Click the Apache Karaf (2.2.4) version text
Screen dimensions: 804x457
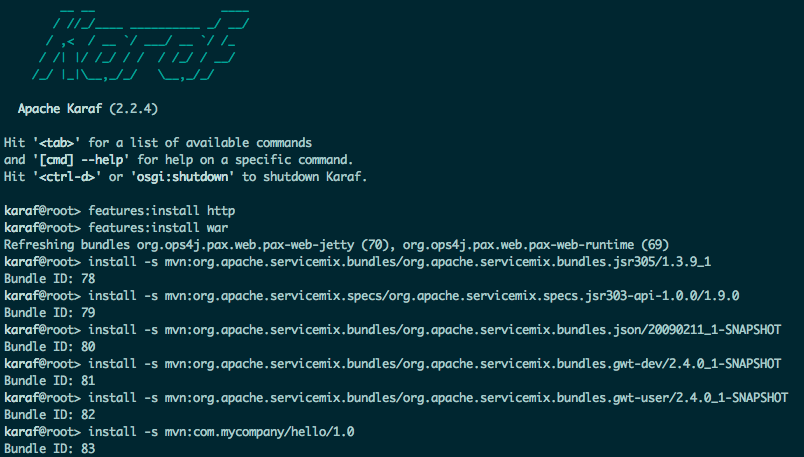[88, 109]
